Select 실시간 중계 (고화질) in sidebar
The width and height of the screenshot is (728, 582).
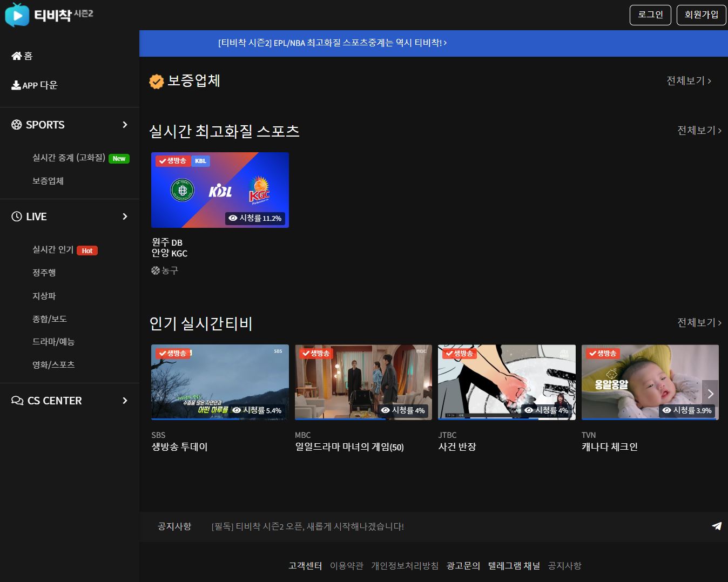(69, 158)
